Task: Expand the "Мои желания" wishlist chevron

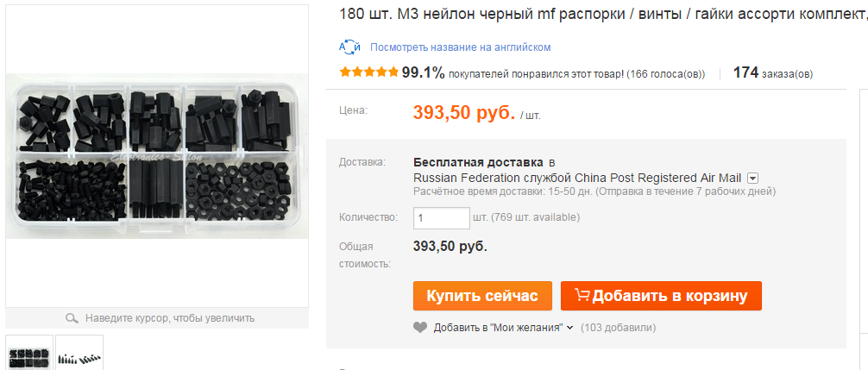Action: (x=569, y=328)
